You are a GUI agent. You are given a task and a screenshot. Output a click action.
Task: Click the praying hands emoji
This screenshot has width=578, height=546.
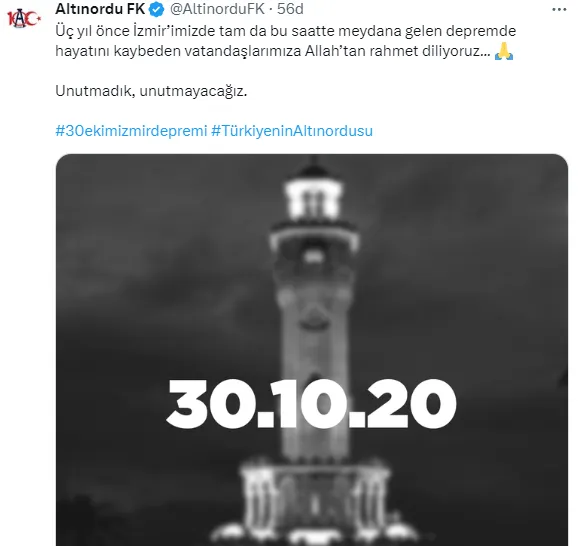click(504, 51)
